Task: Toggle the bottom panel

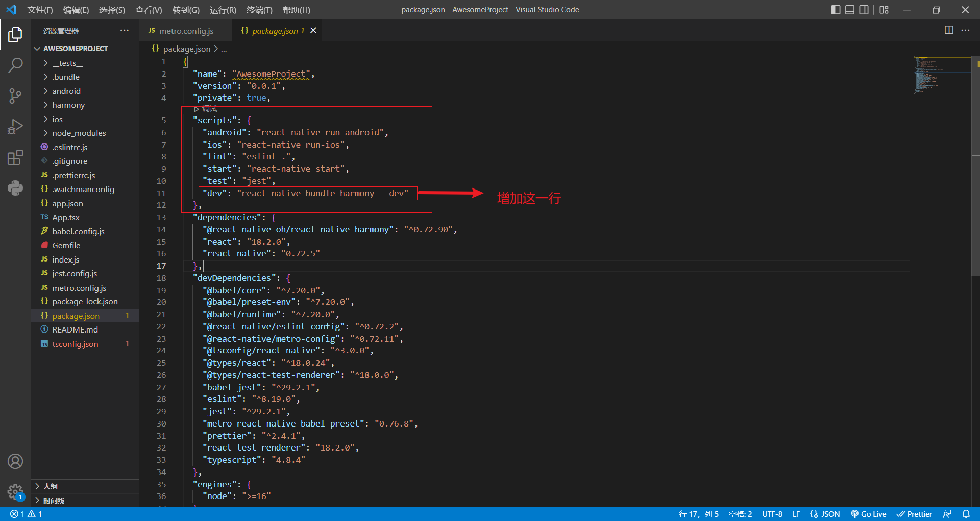Action: pyautogui.click(x=850, y=10)
